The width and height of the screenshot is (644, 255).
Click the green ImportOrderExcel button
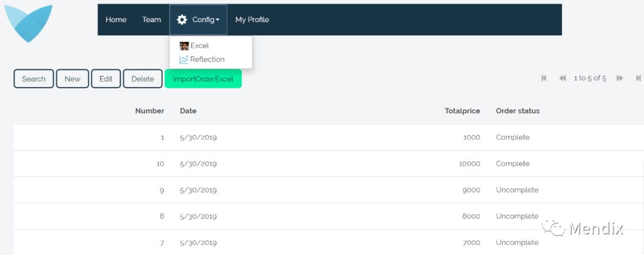coord(203,79)
